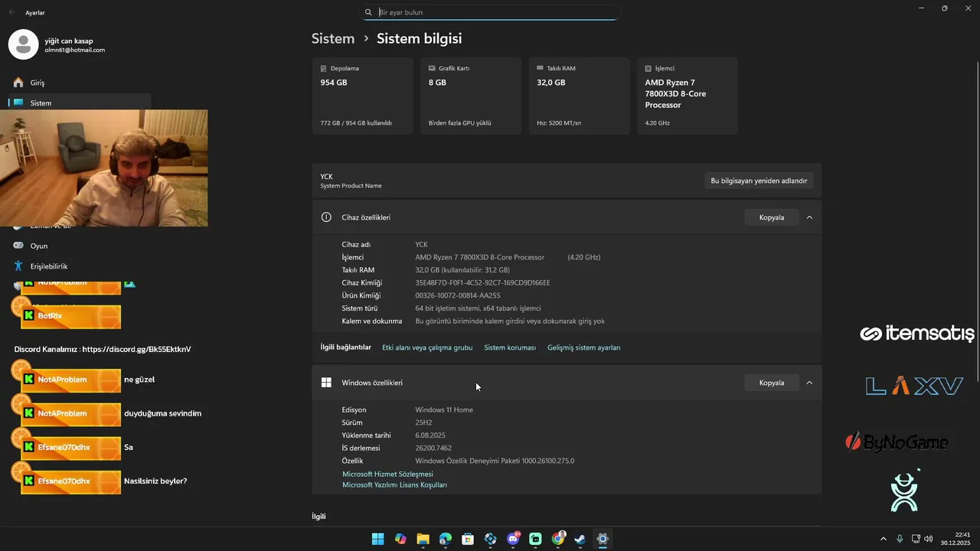Click the microphone tray icon
Screen dimensions: 980x551
pyautogui.click(x=900, y=539)
